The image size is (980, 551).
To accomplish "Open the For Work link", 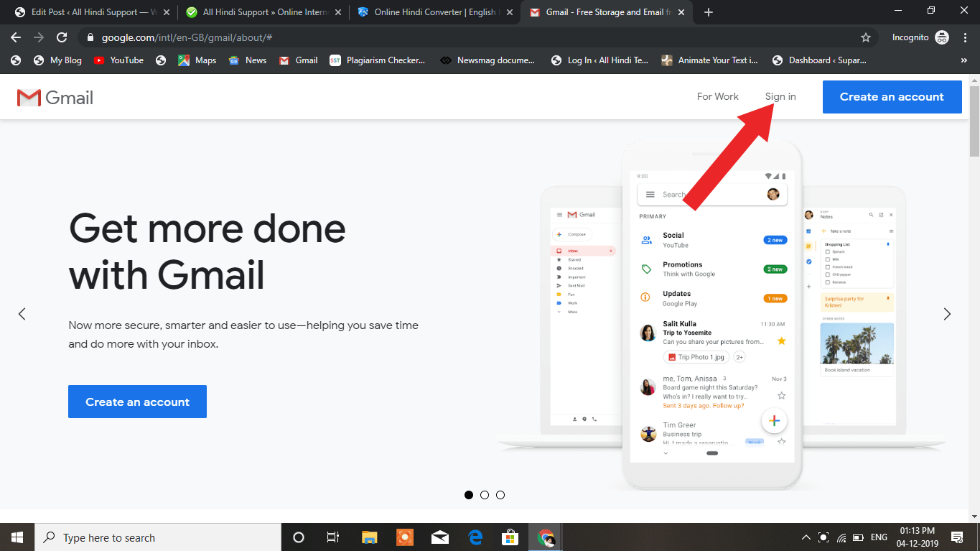I will click(717, 97).
